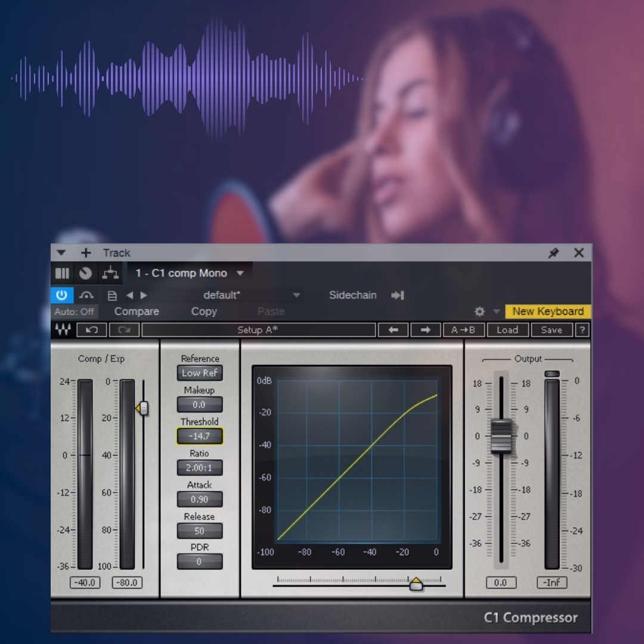The height and width of the screenshot is (644, 644).
Task: Click the -40.0 meter readout
Action: 85,583
